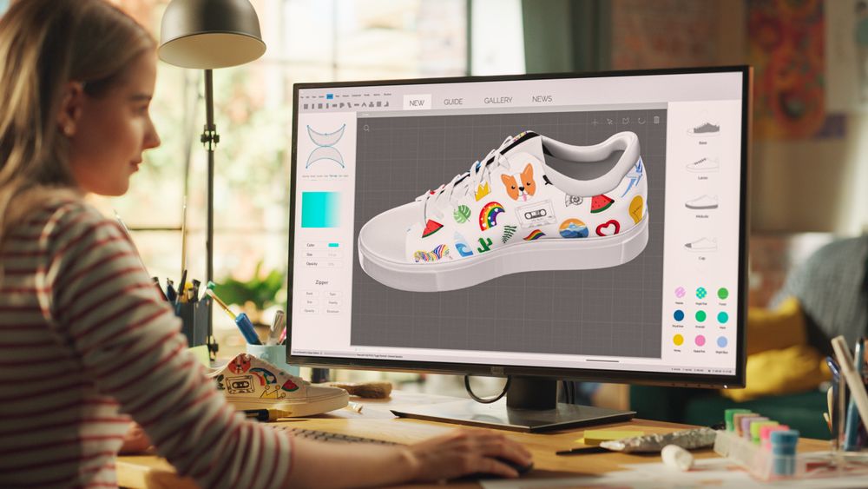
Task: Pick the teal dotted pattern swatch
Action: point(700,293)
